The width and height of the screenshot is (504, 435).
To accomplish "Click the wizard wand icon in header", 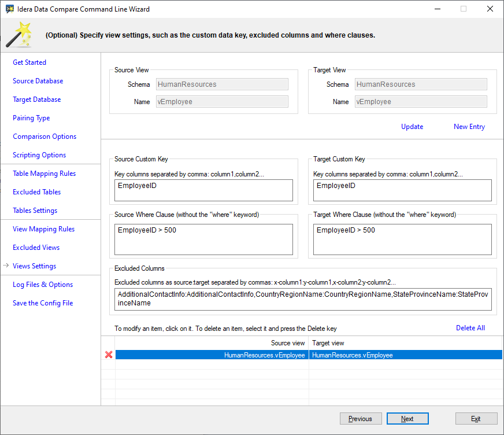I will (19, 34).
